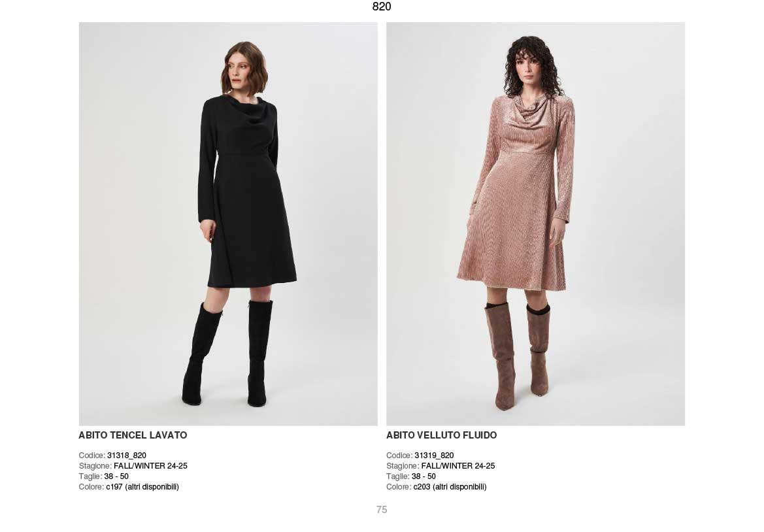
Task: Click product code 31319_820
Action: pyautogui.click(x=434, y=456)
